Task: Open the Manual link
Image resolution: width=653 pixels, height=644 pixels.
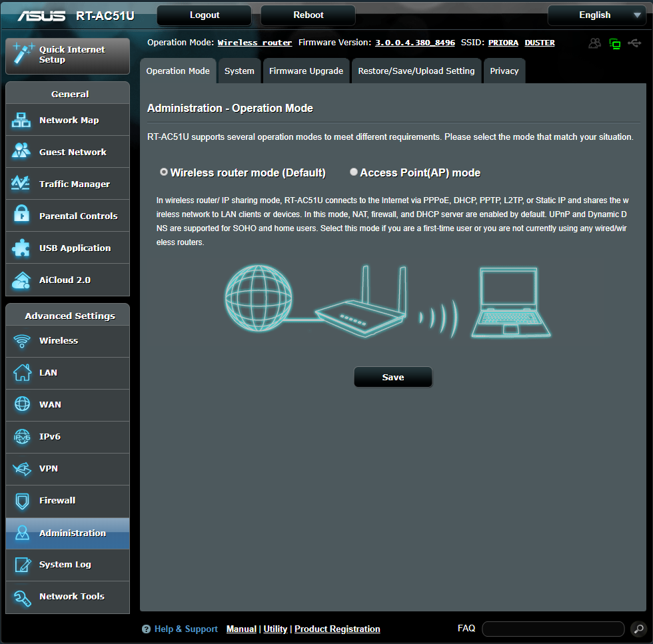Action: click(x=241, y=629)
